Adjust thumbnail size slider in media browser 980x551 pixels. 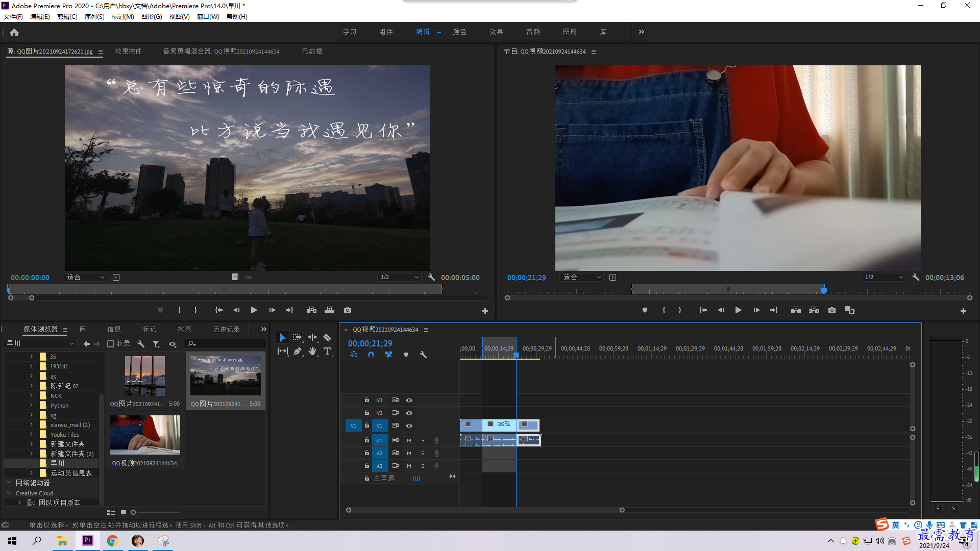point(134,512)
